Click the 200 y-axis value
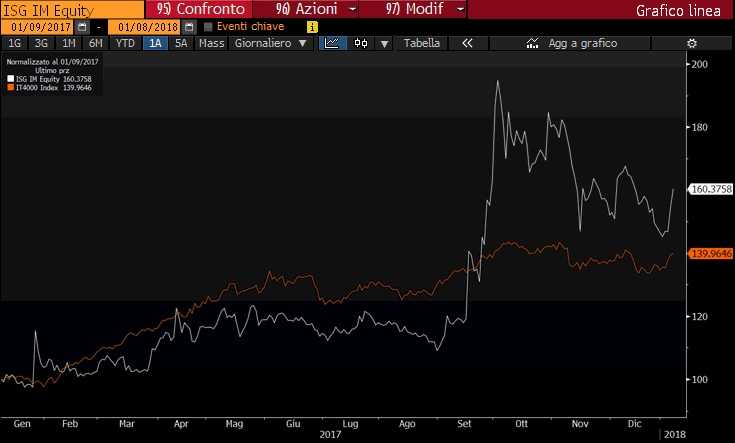Screen dimensions: 735x443 tap(700, 64)
